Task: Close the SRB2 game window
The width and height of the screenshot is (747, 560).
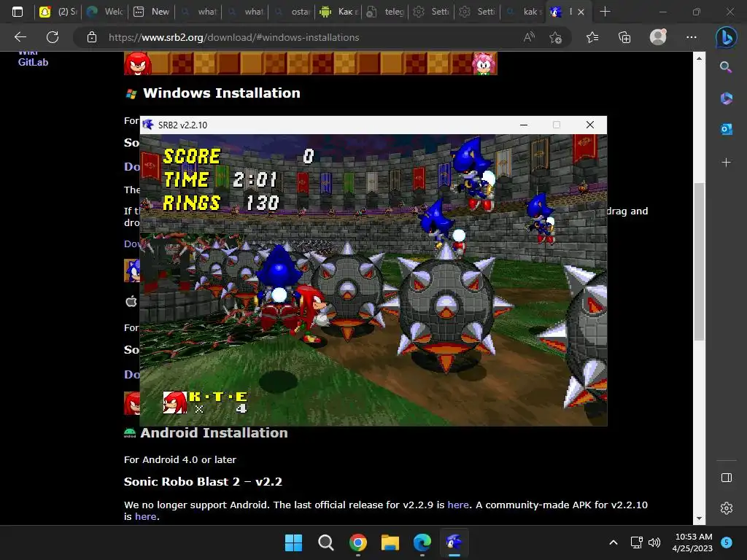Action: coord(589,125)
